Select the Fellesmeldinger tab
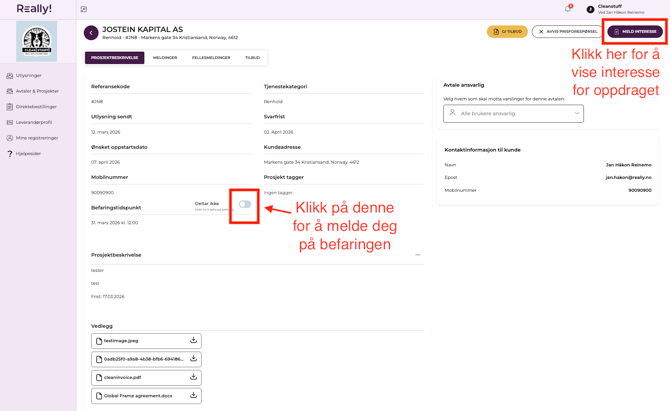Screen dimensions: 670x411 click(211, 58)
